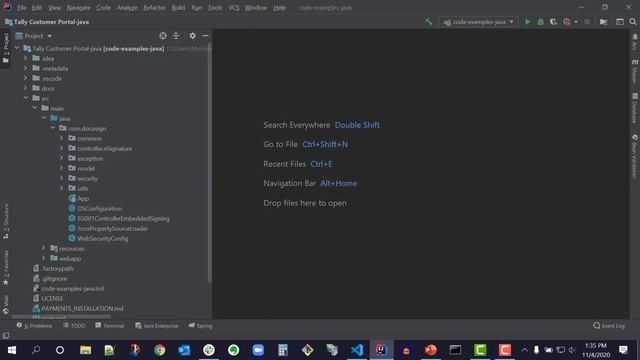Image resolution: width=640 pixels, height=360 pixels.
Task: Open the Spring tool tab
Action: [x=200, y=326]
